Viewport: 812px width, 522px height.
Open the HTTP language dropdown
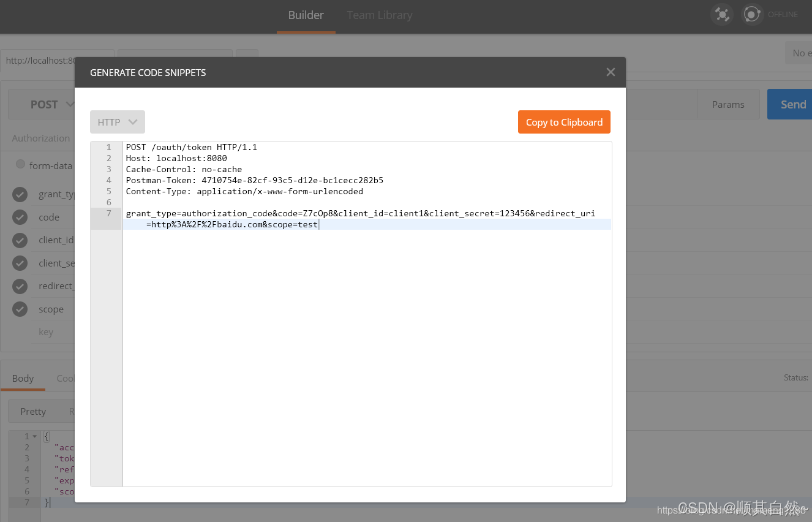[x=117, y=121]
